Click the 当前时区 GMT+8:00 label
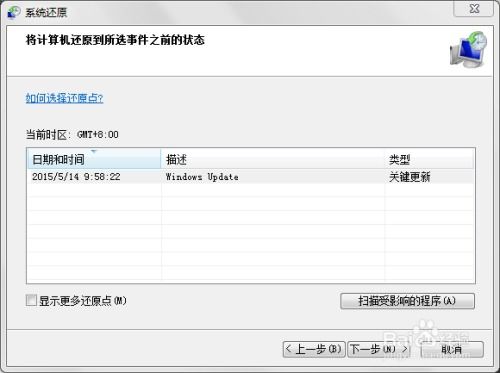 [72, 135]
